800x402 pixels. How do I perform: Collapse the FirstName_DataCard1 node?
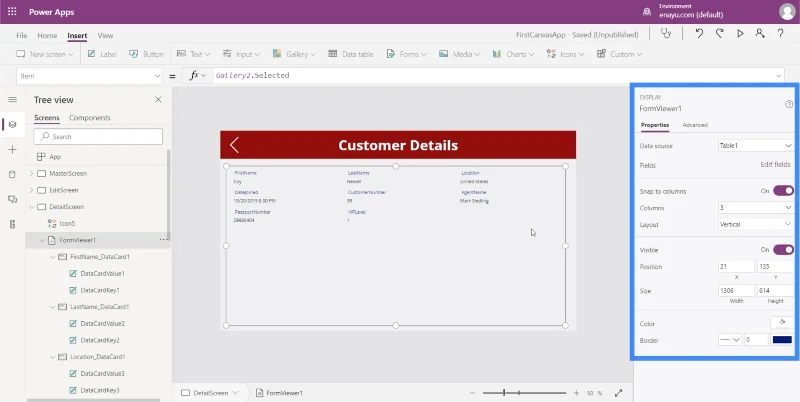(x=53, y=257)
